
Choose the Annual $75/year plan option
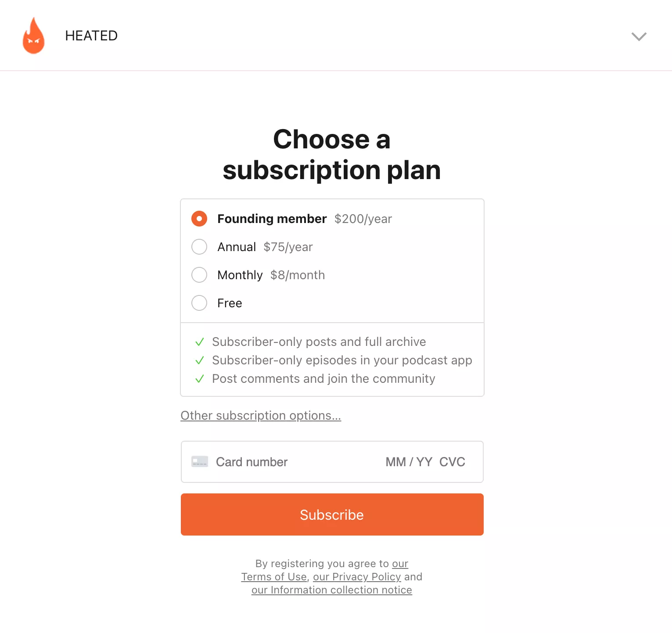click(x=199, y=247)
